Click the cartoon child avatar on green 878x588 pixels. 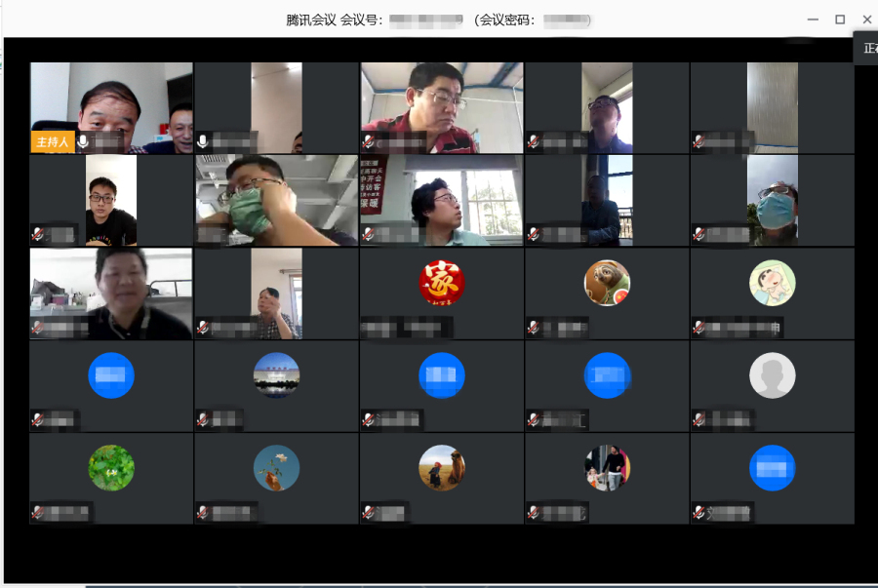[x=772, y=283]
